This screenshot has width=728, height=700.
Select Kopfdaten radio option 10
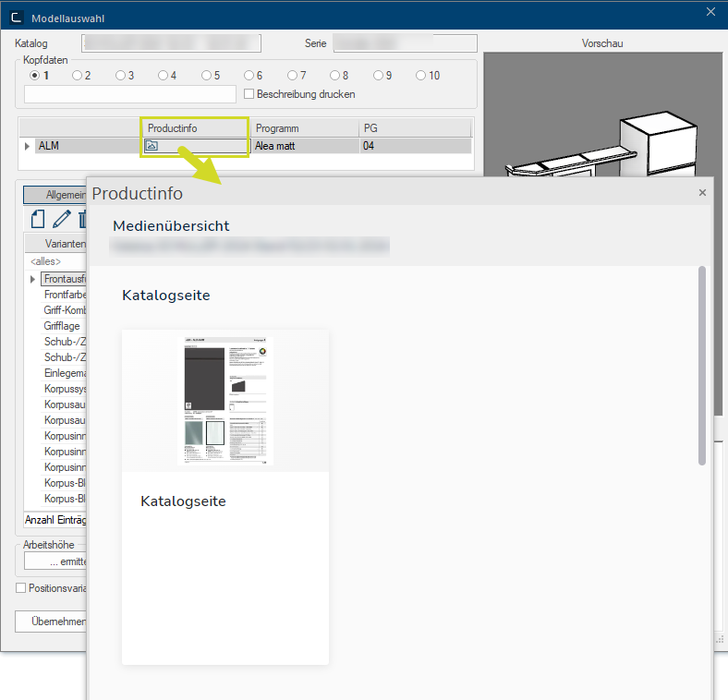pyautogui.click(x=421, y=76)
